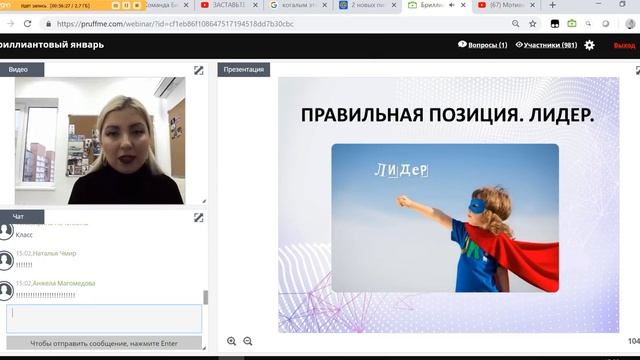Expand the Чат panel to fullscreen

tap(198, 218)
